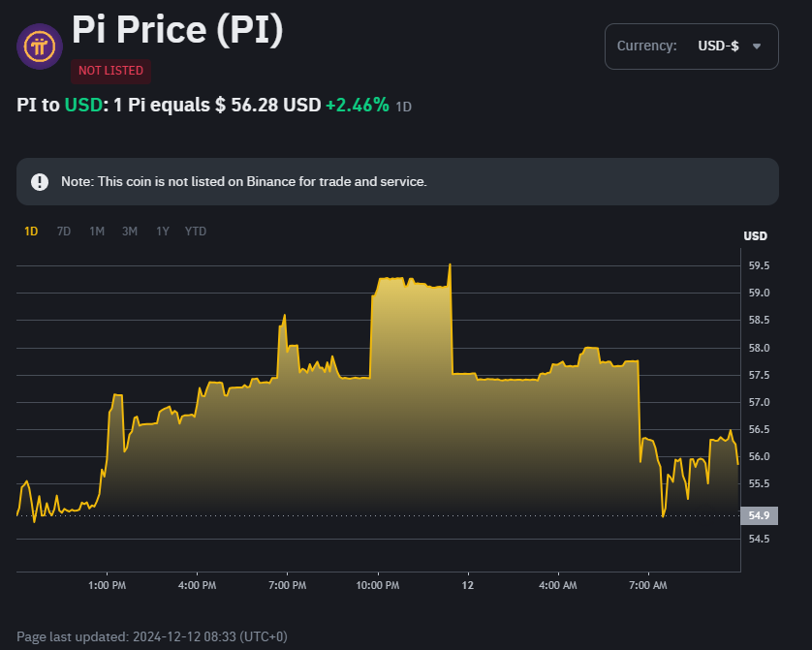
Task: Click the $ 56.28 USD price value
Action: point(268,105)
